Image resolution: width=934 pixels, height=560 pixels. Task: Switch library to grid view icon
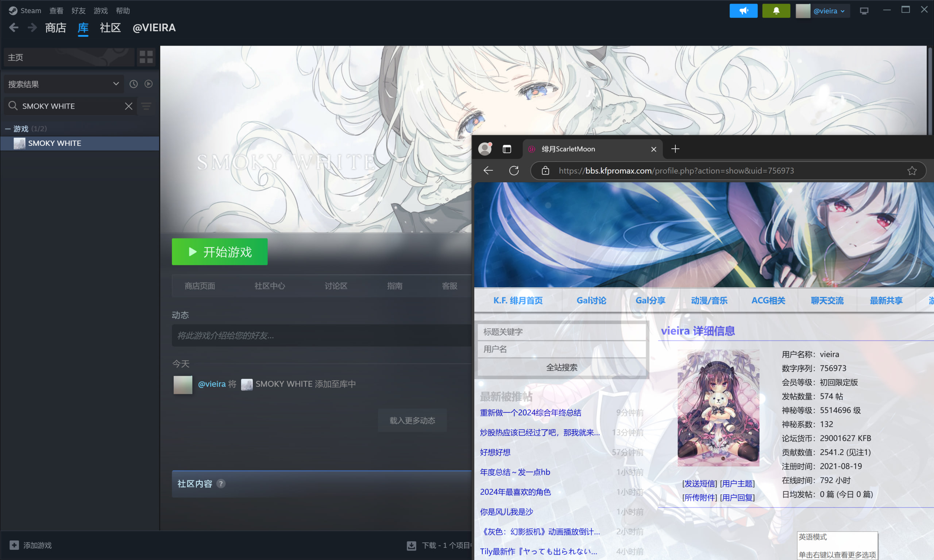coord(146,57)
